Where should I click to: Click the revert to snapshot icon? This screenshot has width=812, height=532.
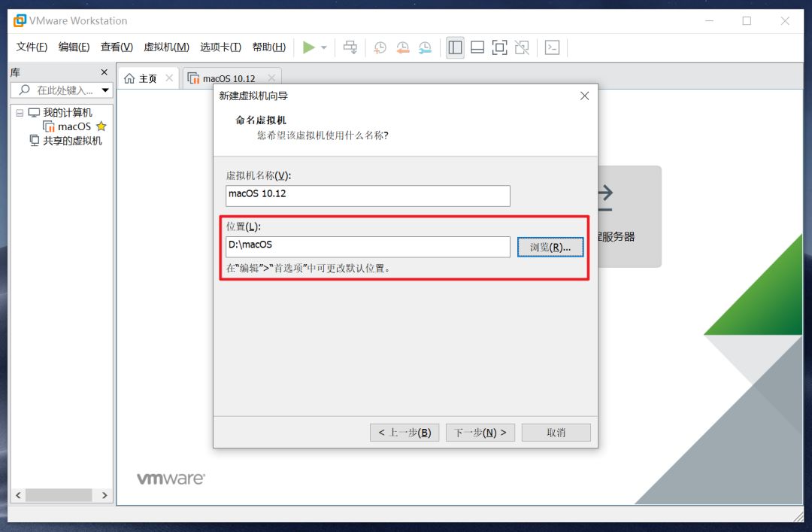(x=402, y=47)
